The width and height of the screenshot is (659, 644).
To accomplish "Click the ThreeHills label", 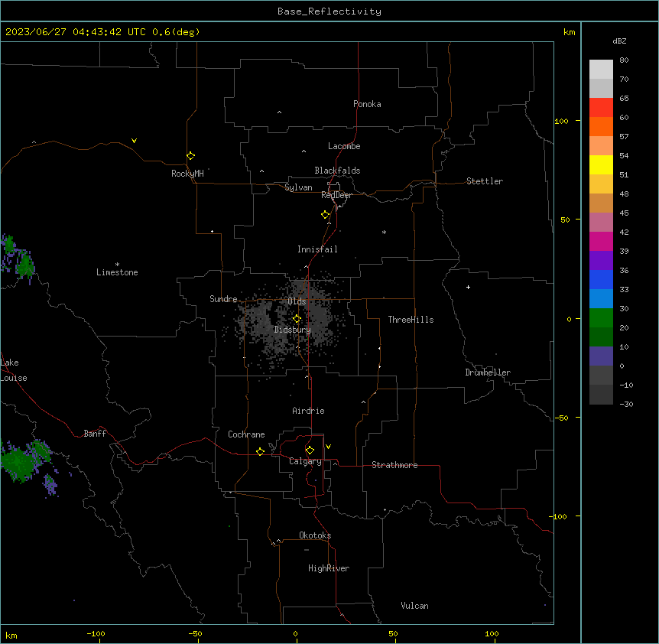I will (x=411, y=320).
